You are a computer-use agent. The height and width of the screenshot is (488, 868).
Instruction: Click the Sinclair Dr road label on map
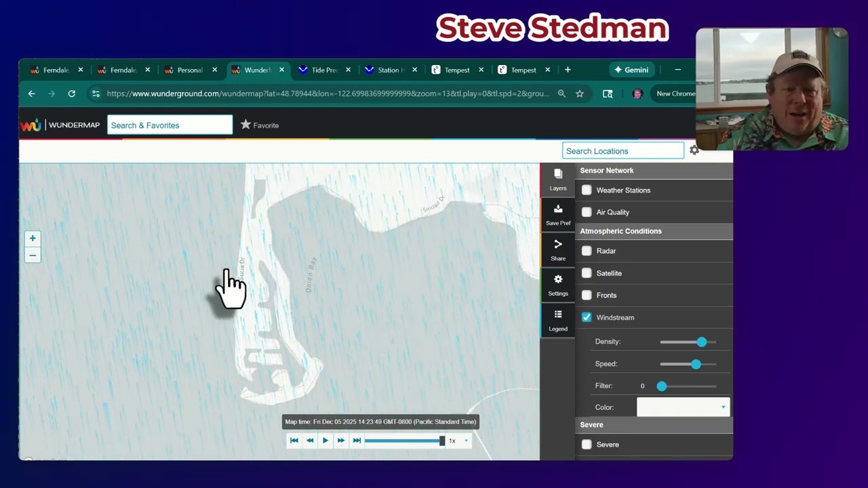pos(434,204)
